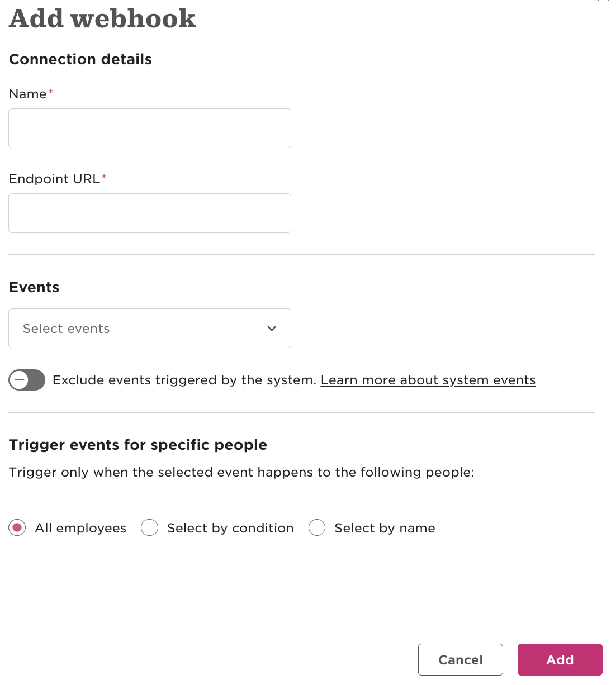Click the Events section heading
Viewport: 616px width, 685px height.
tap(34, 287)
